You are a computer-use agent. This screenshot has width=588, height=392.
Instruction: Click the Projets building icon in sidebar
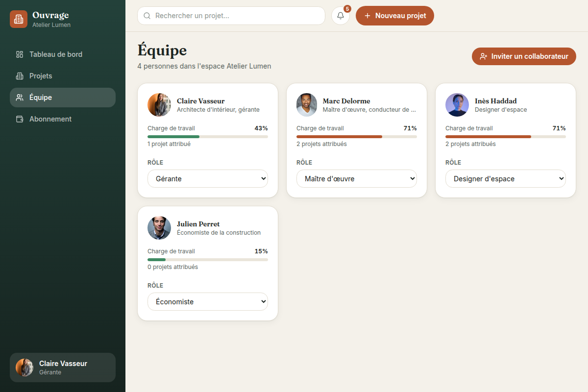pyautogui.click(x=20, y=76)
